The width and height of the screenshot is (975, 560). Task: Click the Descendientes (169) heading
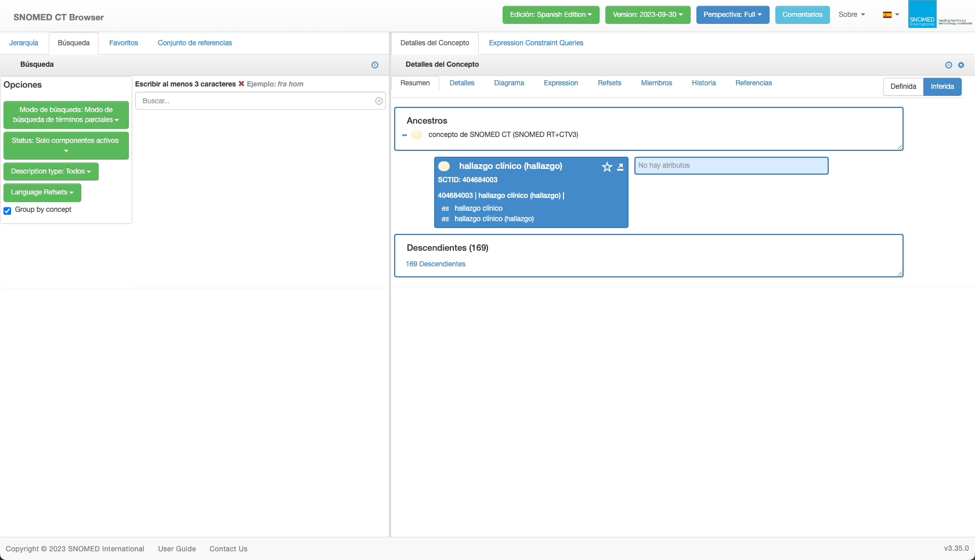click(x=447, y=248)
